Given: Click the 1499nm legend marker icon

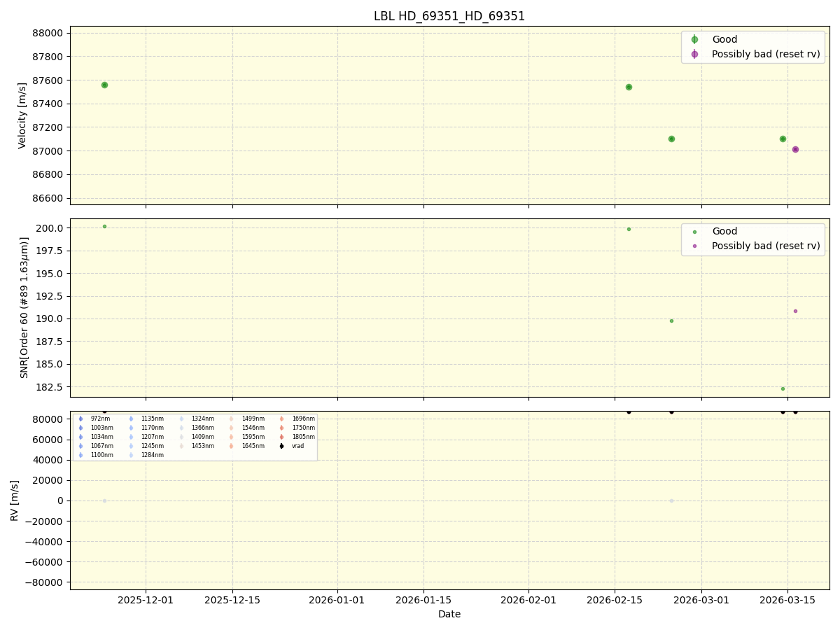Looking at the screenshot, I should [x=231, y=419].
